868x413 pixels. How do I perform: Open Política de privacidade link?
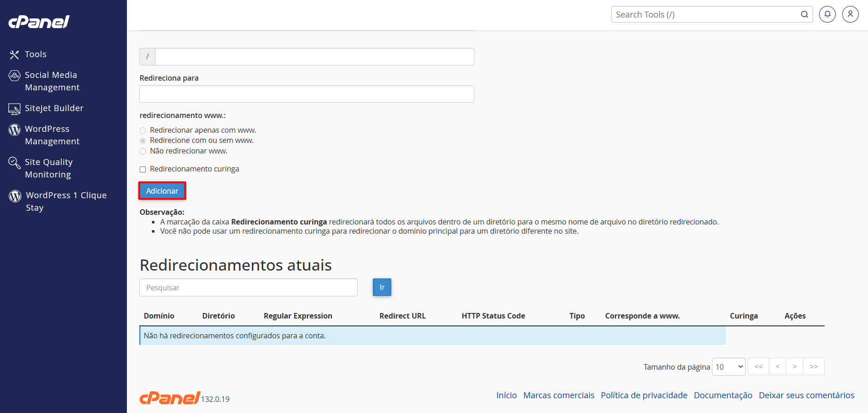click(644, 395)
